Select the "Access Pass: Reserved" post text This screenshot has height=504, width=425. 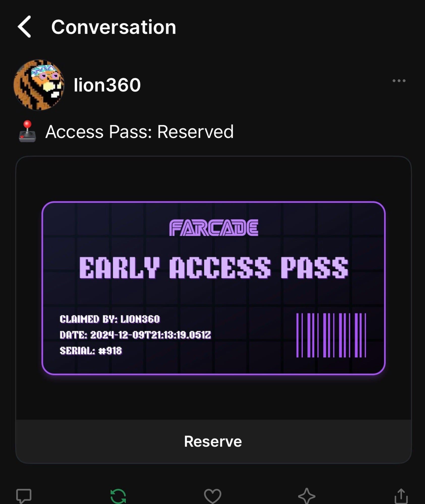pyautogui.click(x=139, y=132)
